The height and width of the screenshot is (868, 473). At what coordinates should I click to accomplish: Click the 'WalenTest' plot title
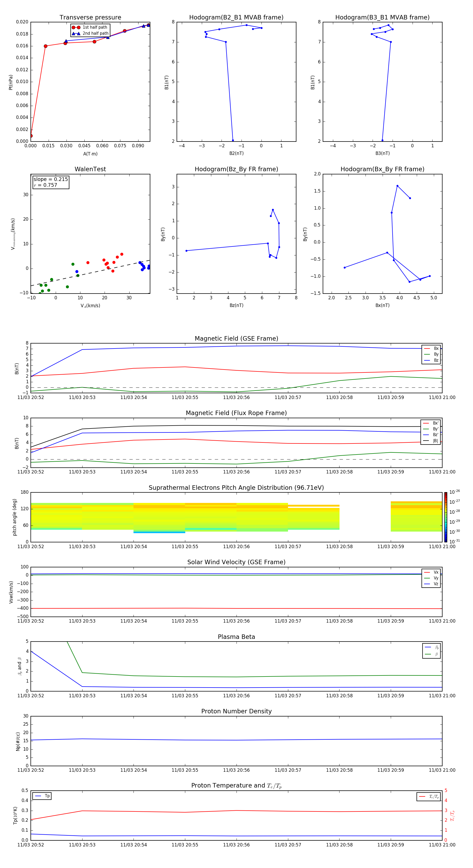tap(90, 169)
